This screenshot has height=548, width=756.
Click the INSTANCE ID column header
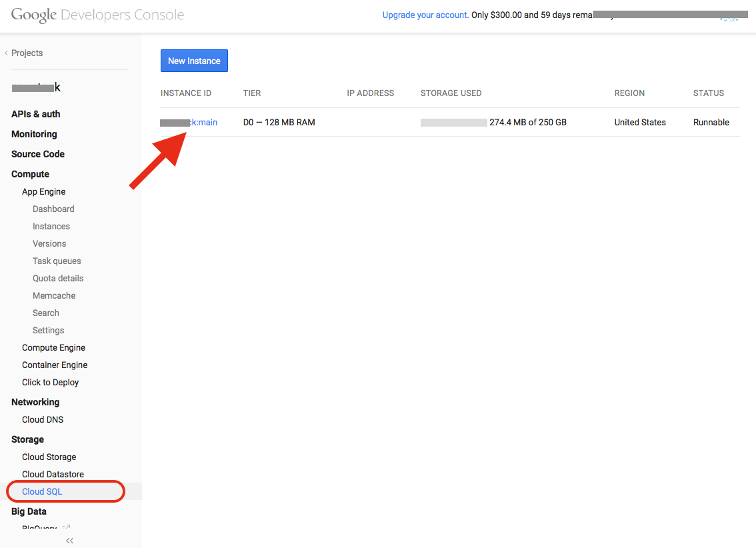[x=185, y=93]
